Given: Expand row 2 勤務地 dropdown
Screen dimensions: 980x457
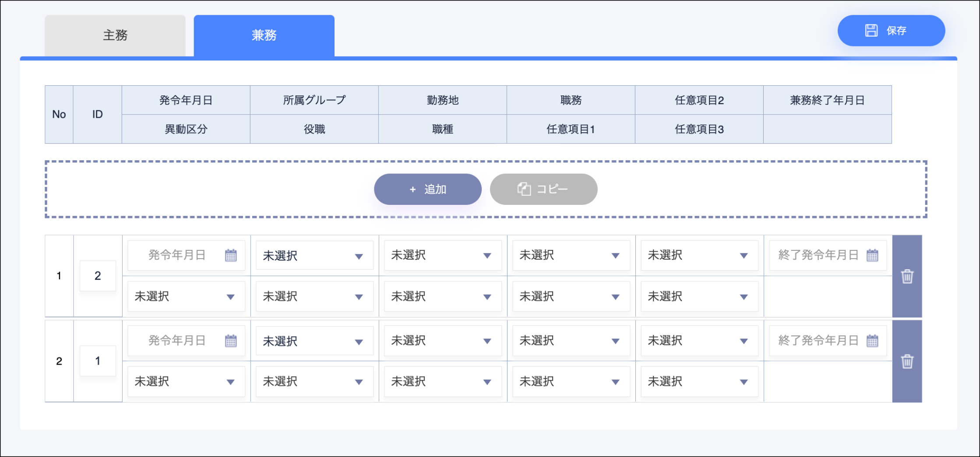Looking at the screenshot, I should (x=443, y=341).
